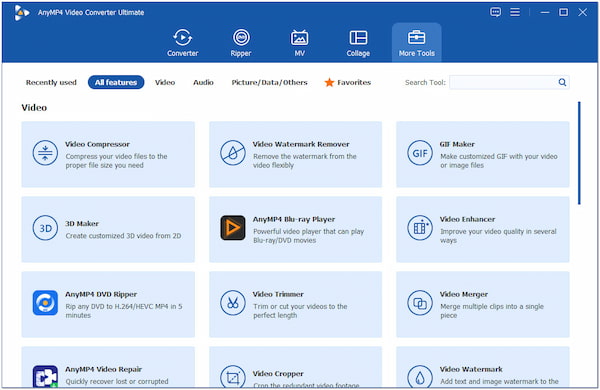Select the All features tab

116,82
